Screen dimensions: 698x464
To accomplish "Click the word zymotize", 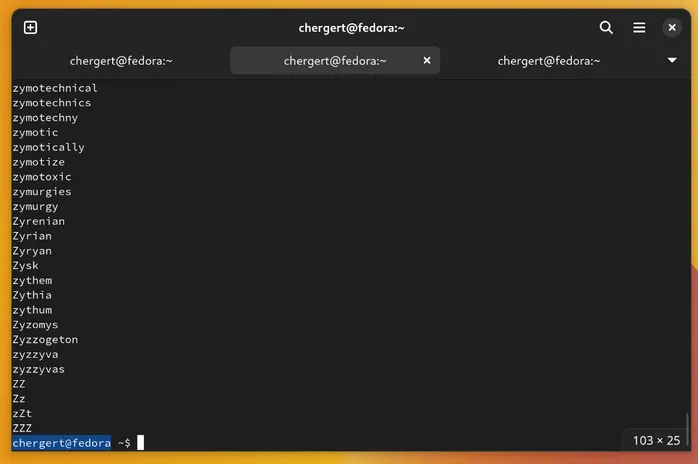I will [x=39, y=162].
